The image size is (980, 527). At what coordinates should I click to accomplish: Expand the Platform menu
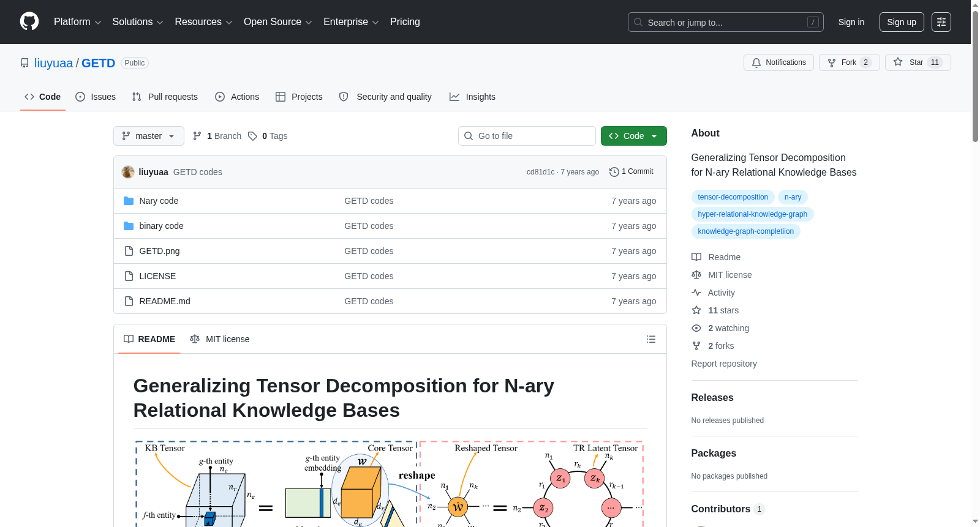(x=78, y=22)
